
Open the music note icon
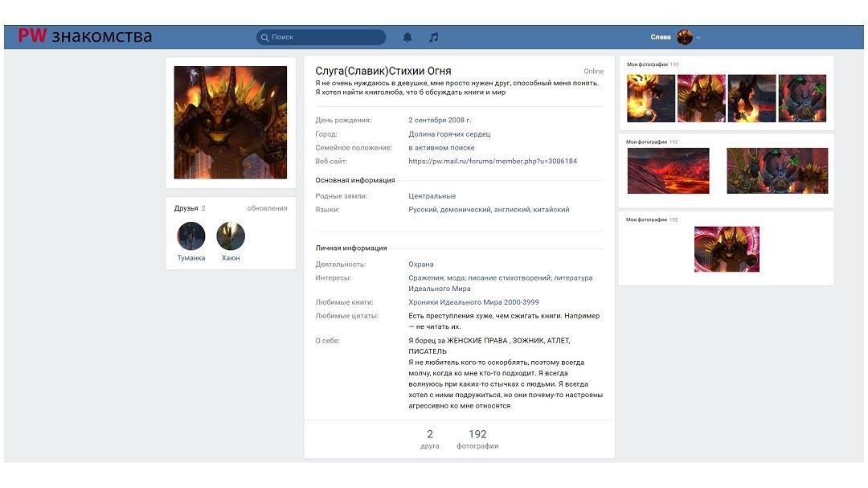coord(434,37)
